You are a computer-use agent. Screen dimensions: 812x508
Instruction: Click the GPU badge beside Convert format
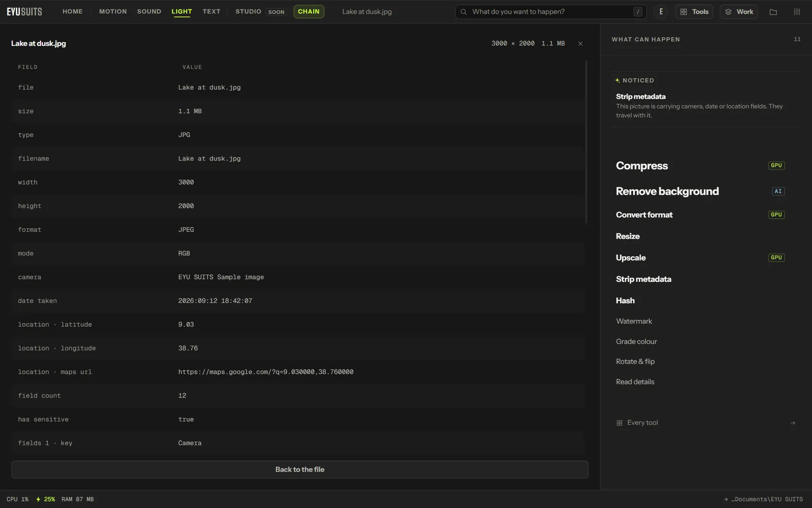tap(776, 215)
